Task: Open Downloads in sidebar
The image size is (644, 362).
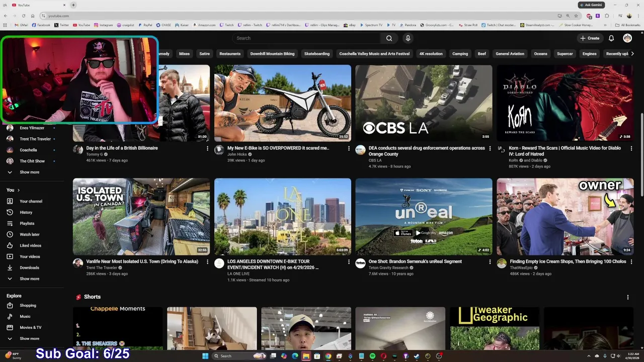Action: (x=29, y=267)
